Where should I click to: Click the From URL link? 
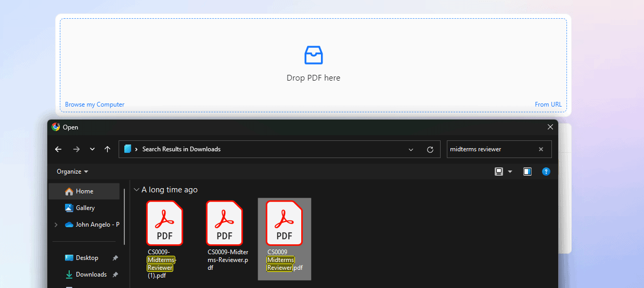548,104
